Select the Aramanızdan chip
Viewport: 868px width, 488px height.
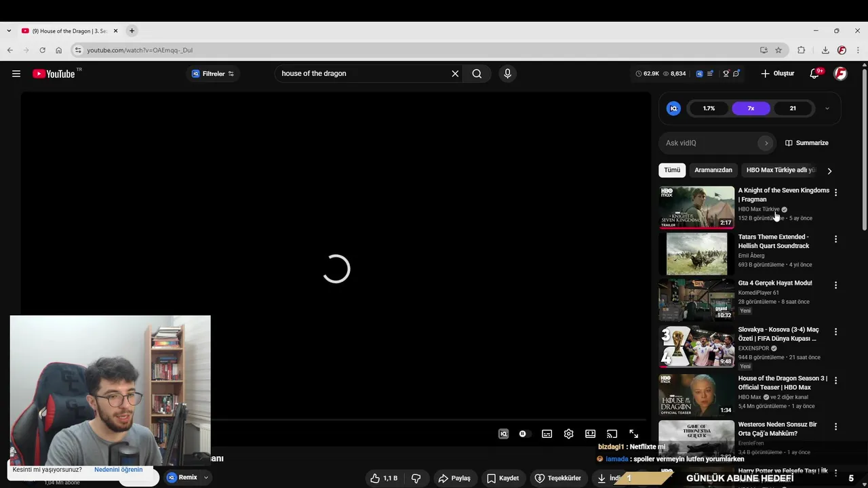click(713, 170)
